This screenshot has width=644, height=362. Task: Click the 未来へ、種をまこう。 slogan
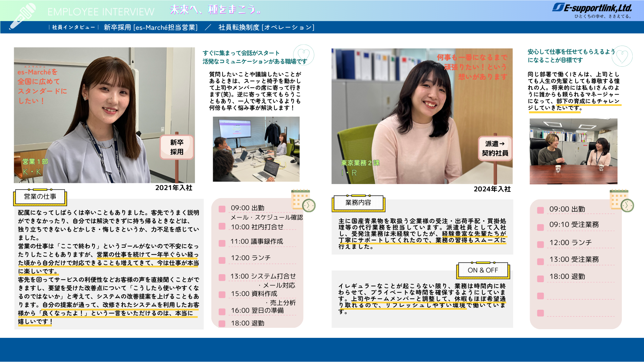pos(215,9)
